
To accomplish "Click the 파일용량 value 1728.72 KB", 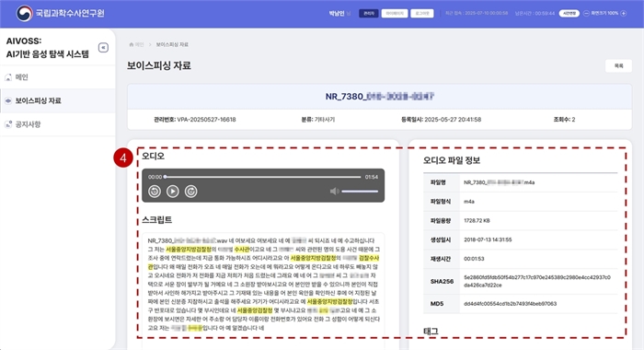I will (477, 221).
